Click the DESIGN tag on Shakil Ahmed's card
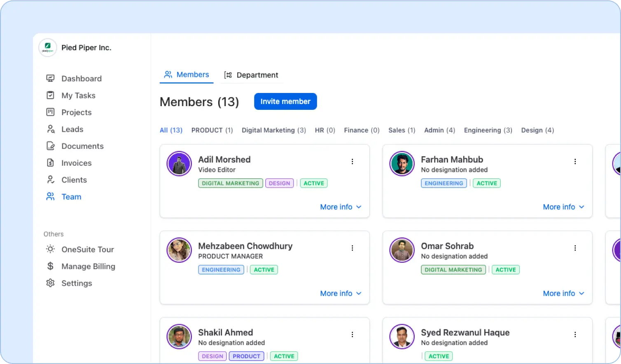Image resolution: width=621 pixels, height=364 pixels. coord(212,356)
